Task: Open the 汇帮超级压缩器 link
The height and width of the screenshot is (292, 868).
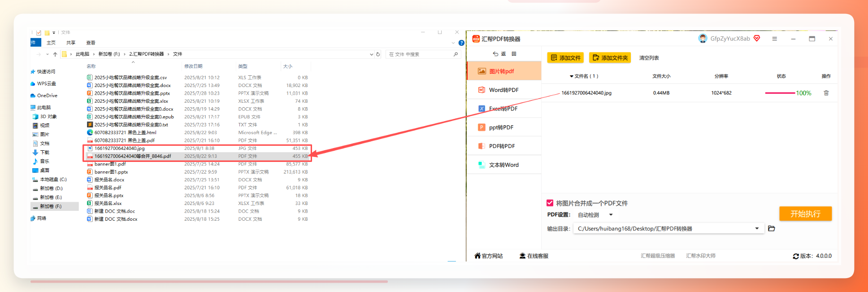Action: tap(658, 256)
